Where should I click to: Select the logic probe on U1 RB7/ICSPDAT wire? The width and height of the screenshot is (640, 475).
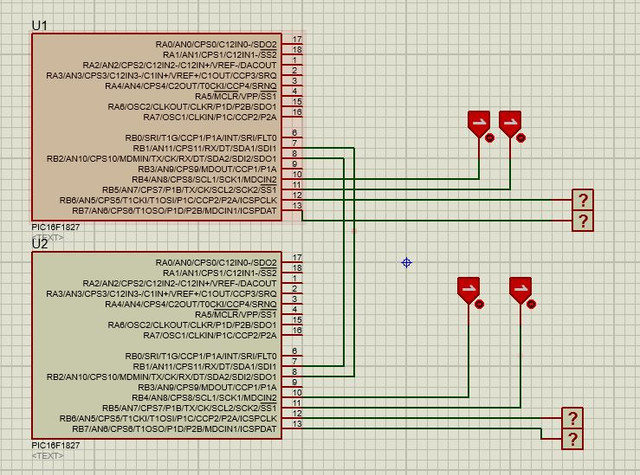tap(582, 221)
